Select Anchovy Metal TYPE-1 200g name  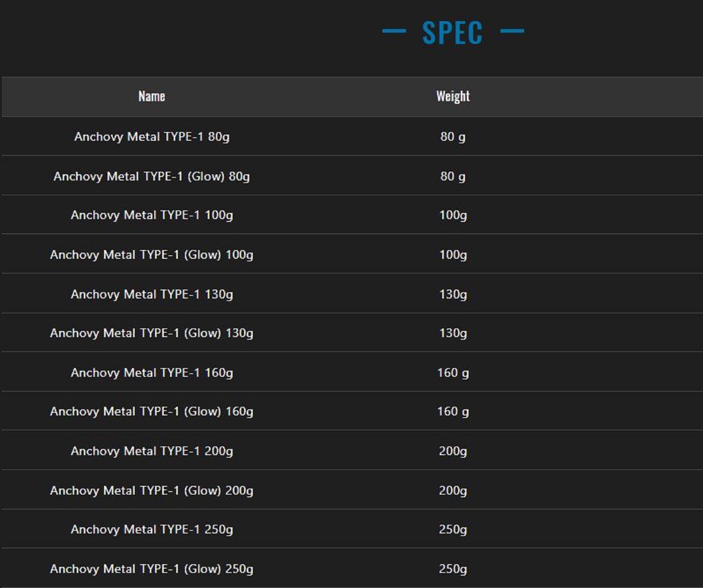click(x=151, y=451)
